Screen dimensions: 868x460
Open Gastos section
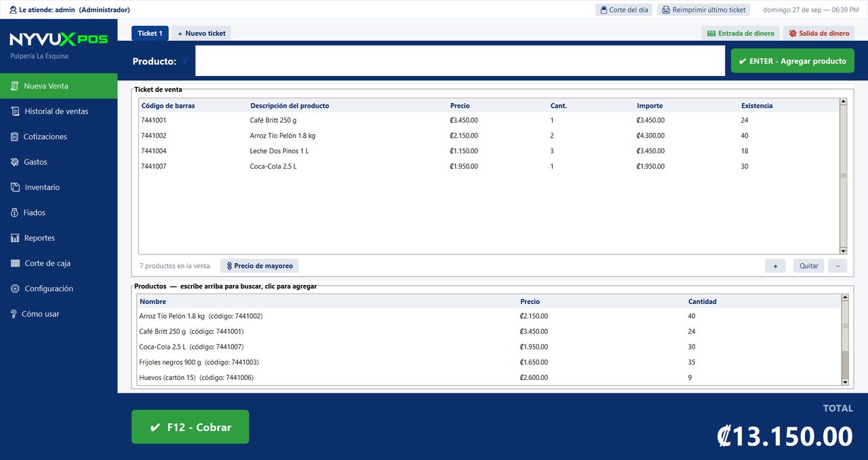pos(58,162)
